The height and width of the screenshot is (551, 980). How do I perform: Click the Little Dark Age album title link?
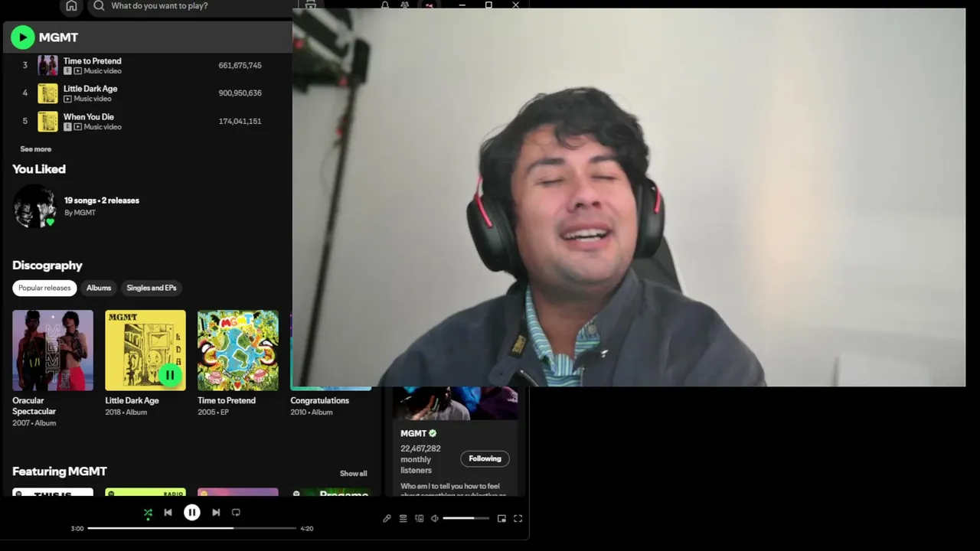click(132, 400)
